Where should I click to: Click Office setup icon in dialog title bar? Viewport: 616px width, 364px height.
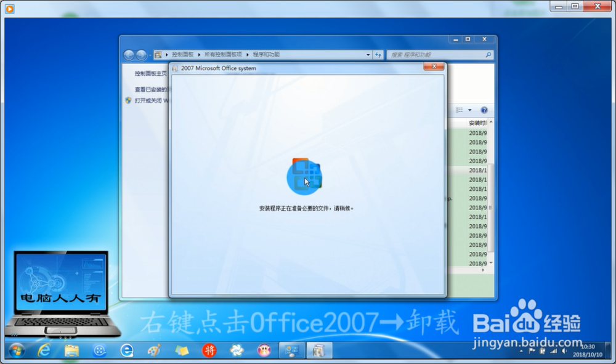(x=175, y=68)
